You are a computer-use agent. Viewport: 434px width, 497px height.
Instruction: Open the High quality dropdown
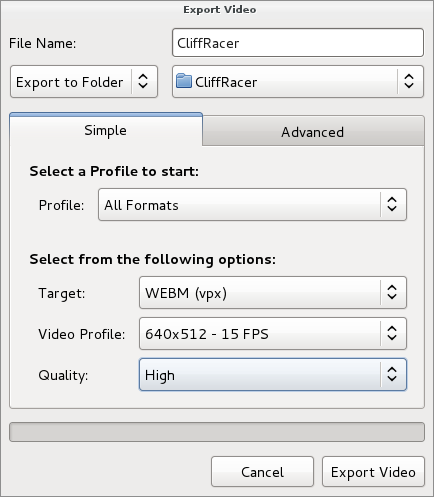click(x=273, y=375)
